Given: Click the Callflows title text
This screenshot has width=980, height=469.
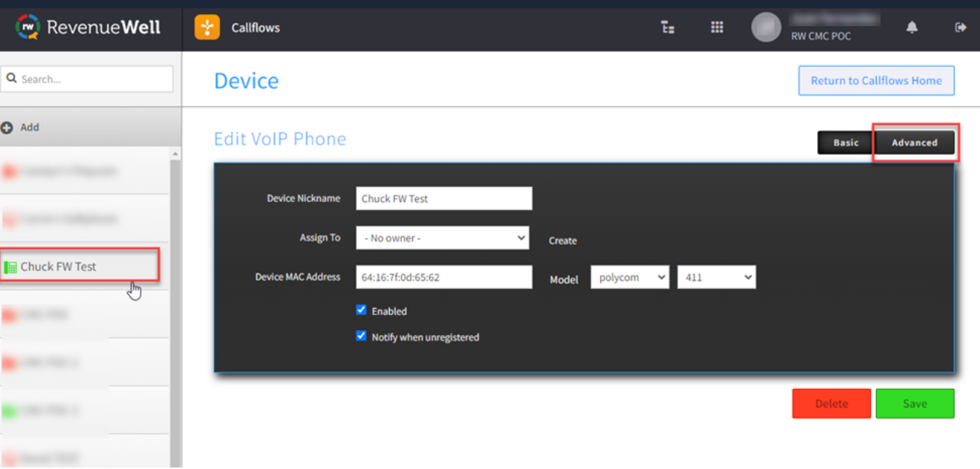Looking at the screenshot, I should pyautogui.click(x=256, y=28).
